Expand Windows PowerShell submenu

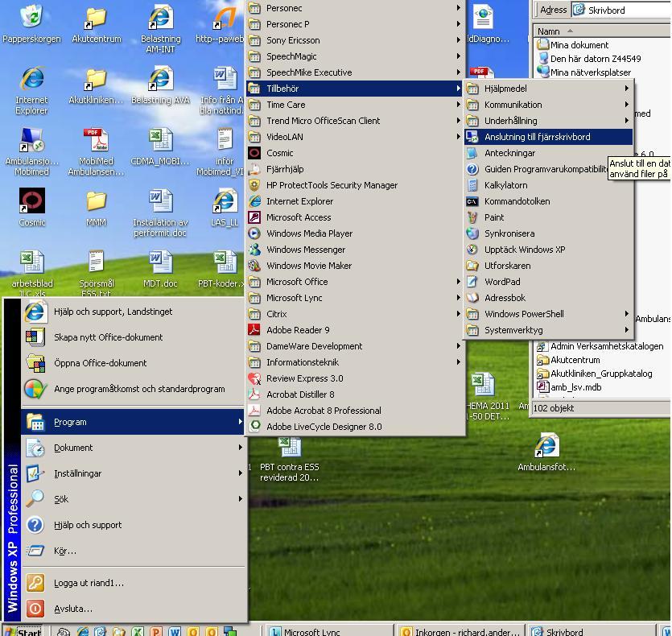click(548, 314)
